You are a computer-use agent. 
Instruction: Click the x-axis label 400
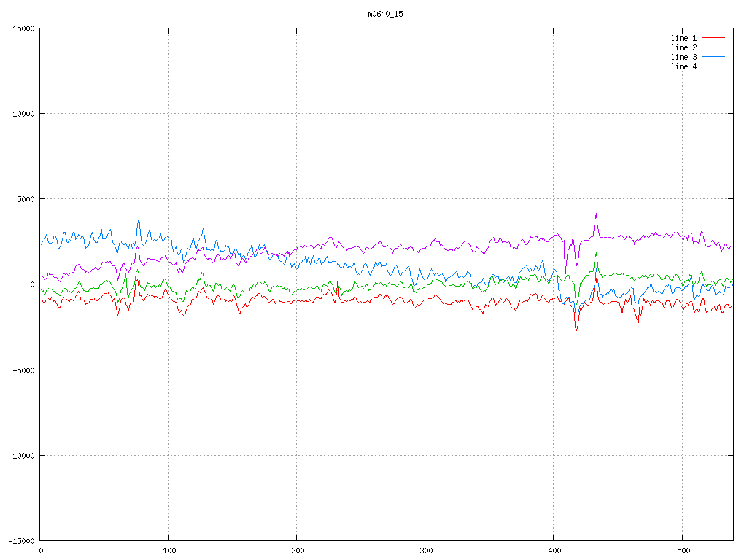[554, 551]
